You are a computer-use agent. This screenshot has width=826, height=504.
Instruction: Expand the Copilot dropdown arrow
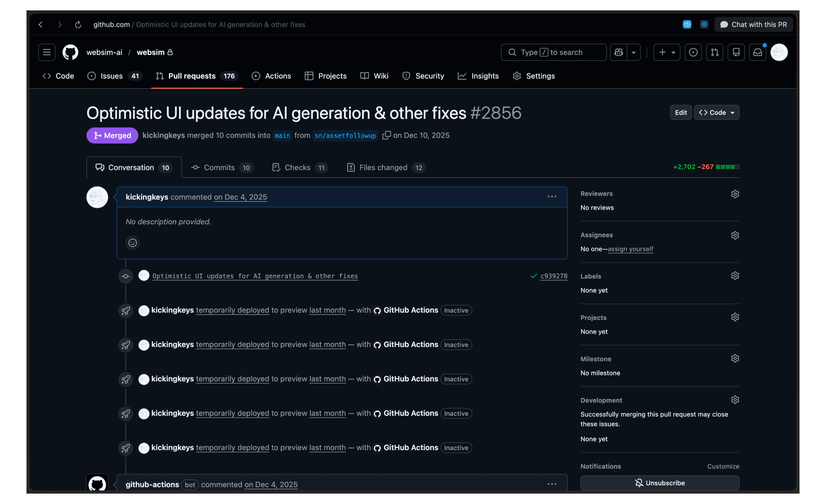pyautogui.click(x=634, y=52)
